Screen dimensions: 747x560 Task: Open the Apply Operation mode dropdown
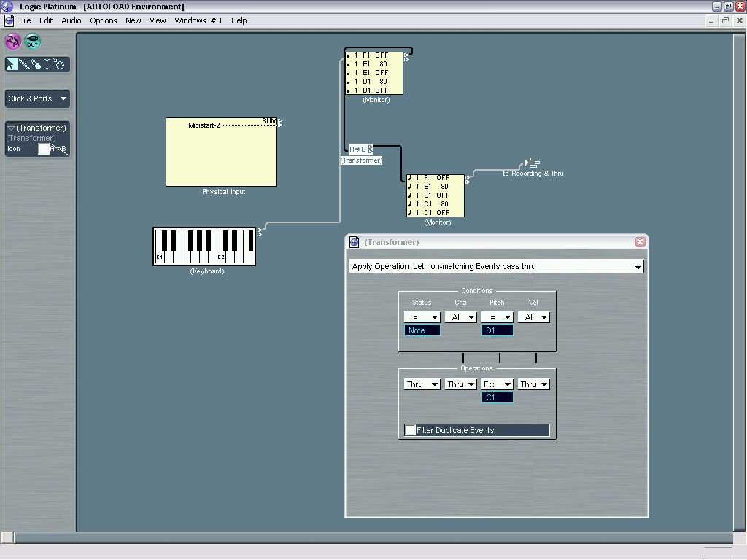point(496,266)
